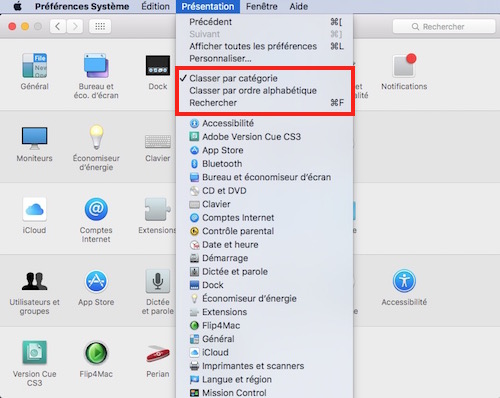Select iCloud in the menu list

coord(265,353)
